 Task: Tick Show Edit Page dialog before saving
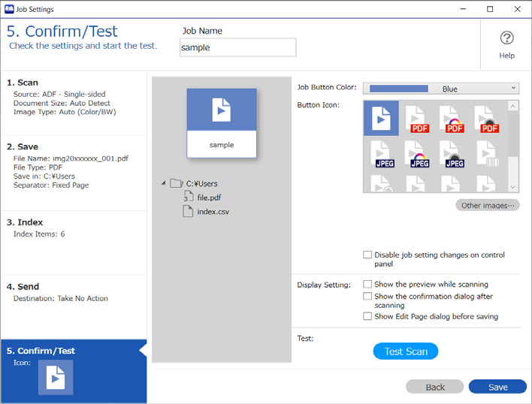pyautogui.click(x=367, y=316)
